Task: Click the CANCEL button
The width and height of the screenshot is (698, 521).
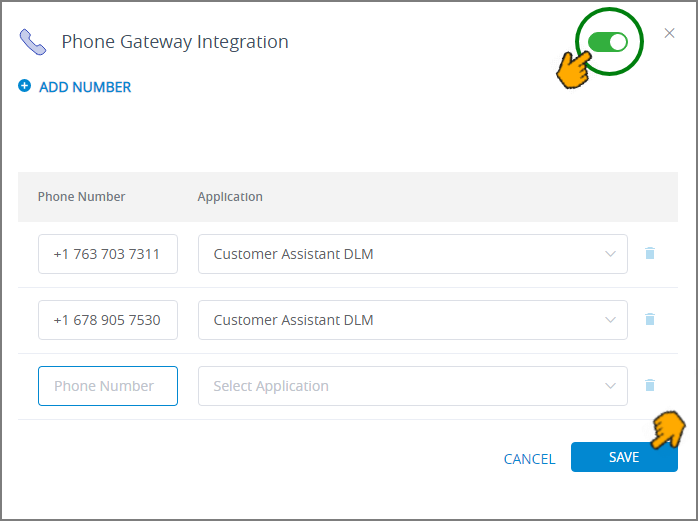Action: (529, 459)
